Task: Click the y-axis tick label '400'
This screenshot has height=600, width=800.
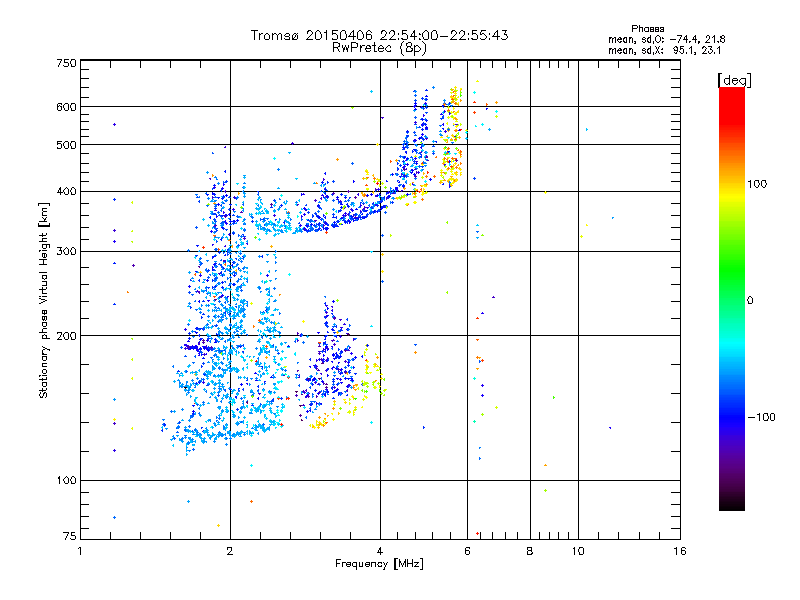Action: tap(66, 192)
